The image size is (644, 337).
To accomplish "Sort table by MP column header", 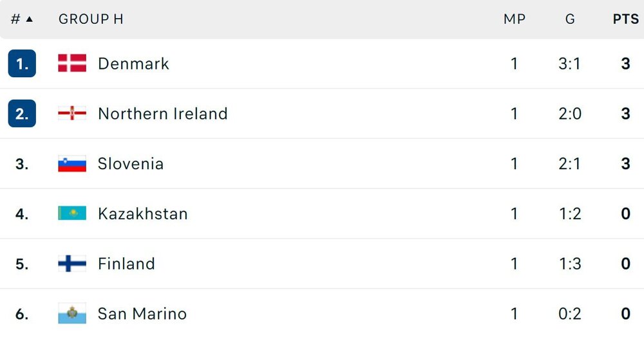I will click(x=514, y=19).
